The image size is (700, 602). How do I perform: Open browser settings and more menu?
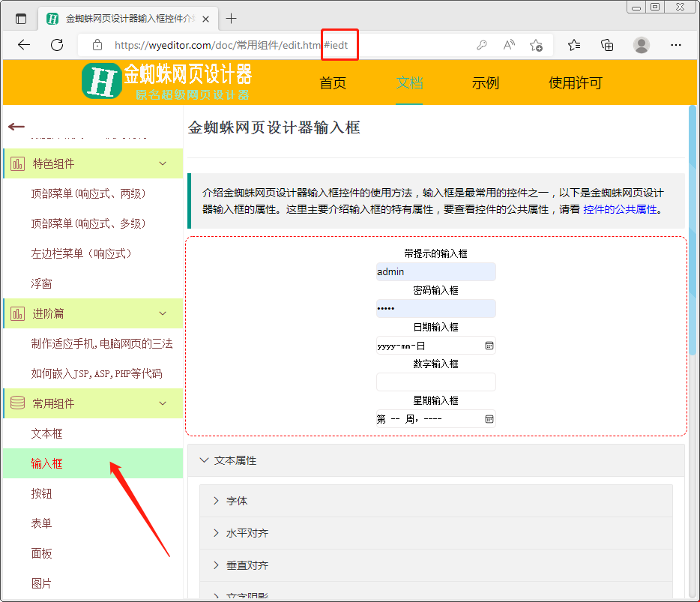click(x=676, y=45)
